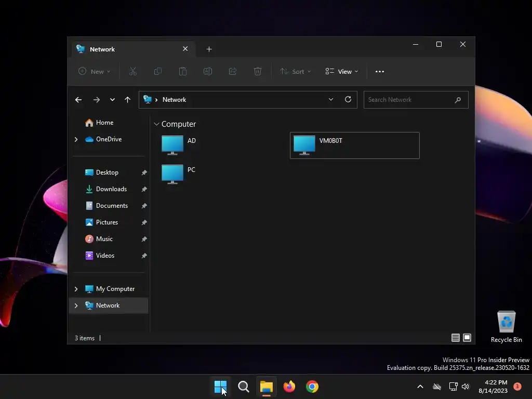Switch to large icons view in status bar
This screenshot has height=399, width=532.
tap(467, 338)
